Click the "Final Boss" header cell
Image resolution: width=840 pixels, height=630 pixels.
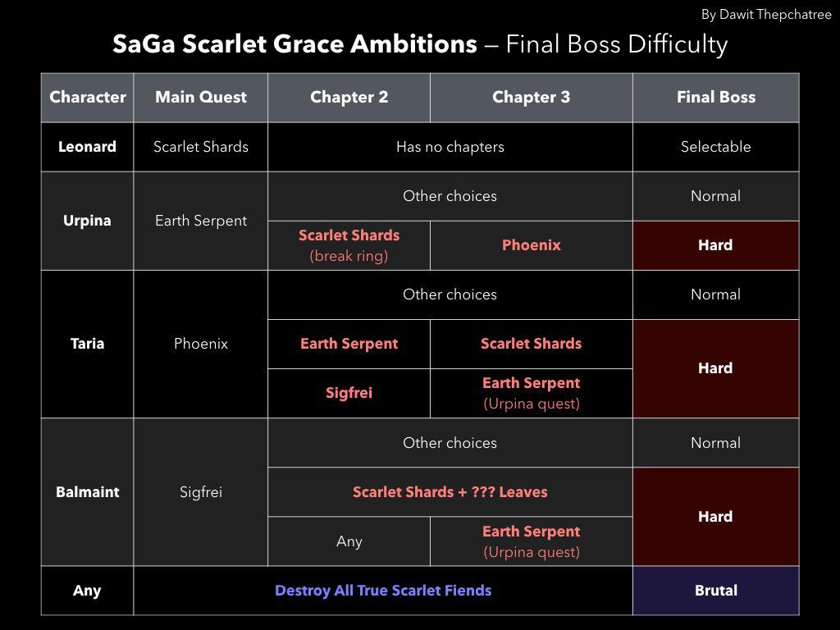click(x=715, y=98)
